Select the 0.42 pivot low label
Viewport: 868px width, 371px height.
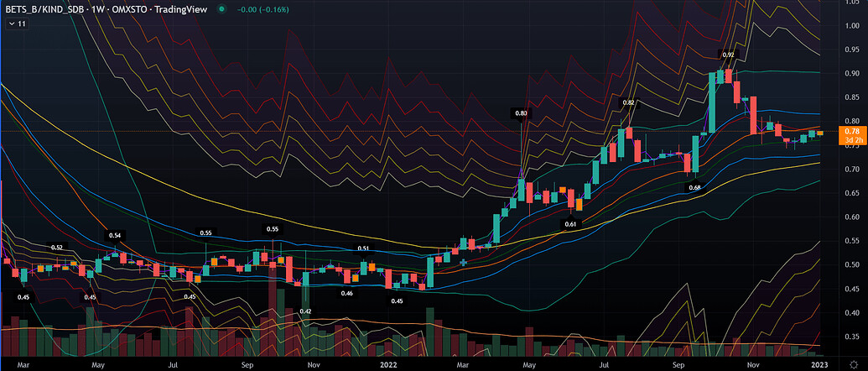click(x=305, y=311)
